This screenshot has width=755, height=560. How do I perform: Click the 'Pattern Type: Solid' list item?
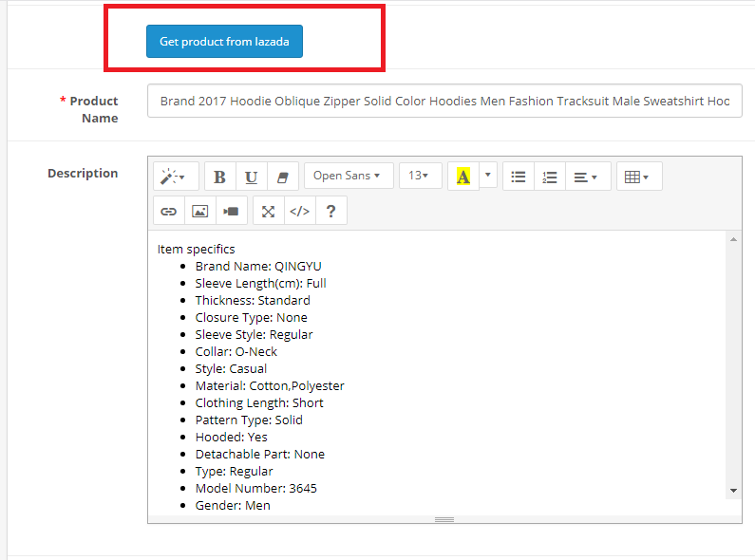249,420
